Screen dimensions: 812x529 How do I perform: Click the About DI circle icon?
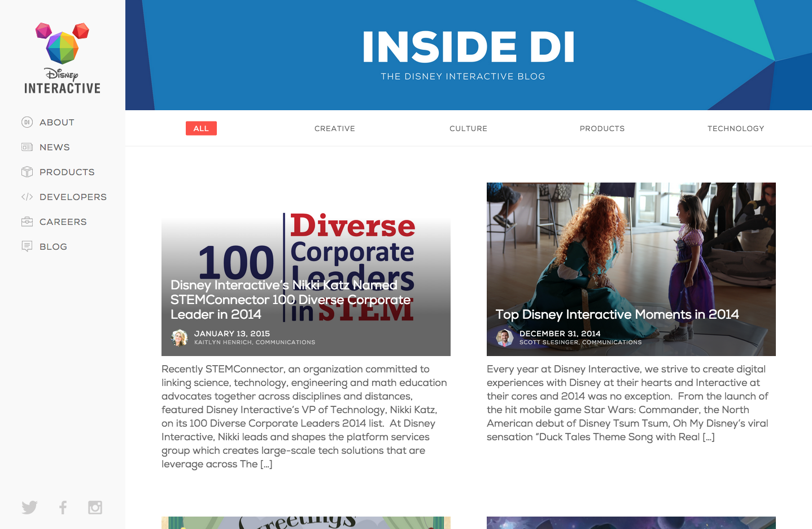(x=27, y=122)
